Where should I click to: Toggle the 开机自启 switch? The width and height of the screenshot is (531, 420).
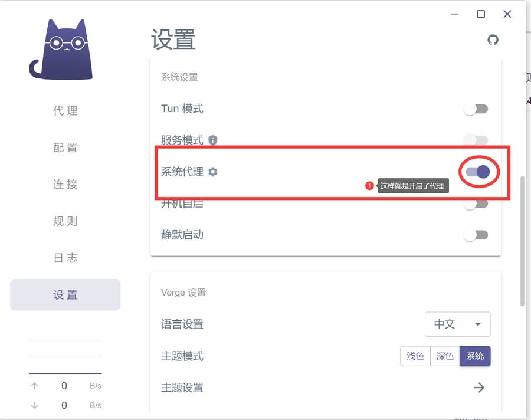(x=476, y=204)
